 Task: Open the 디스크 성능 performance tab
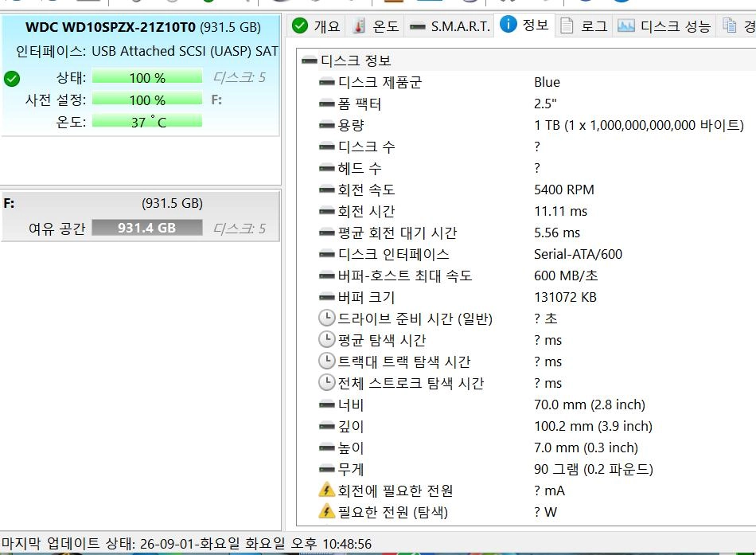(664, 25)
